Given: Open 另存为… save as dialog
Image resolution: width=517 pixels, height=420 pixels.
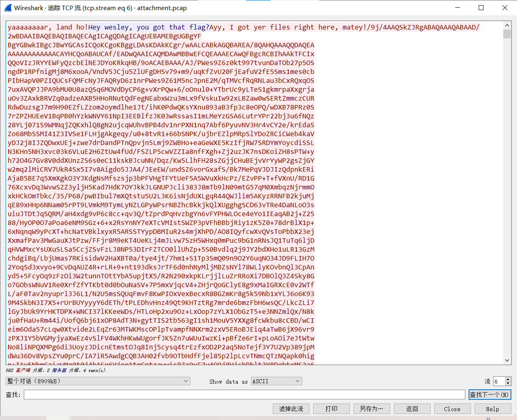Looking at the screenshot, I should [372, 409].
